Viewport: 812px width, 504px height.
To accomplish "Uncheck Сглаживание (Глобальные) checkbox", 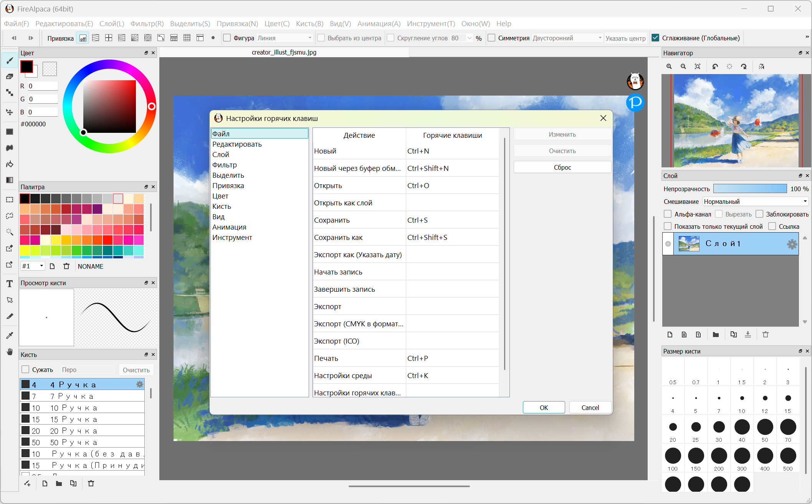I will click(x=656, y=38).
